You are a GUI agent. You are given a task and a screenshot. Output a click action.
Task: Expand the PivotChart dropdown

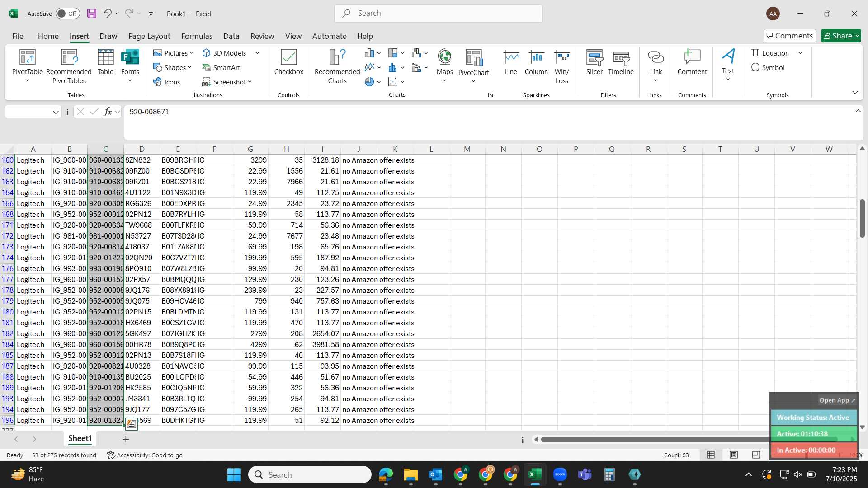(473, 81)
